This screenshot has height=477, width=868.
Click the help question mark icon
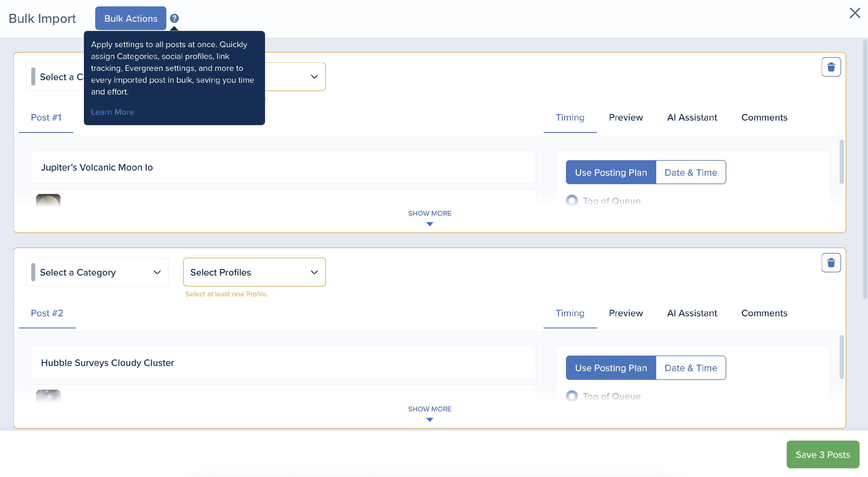click(x=174, y=18)
